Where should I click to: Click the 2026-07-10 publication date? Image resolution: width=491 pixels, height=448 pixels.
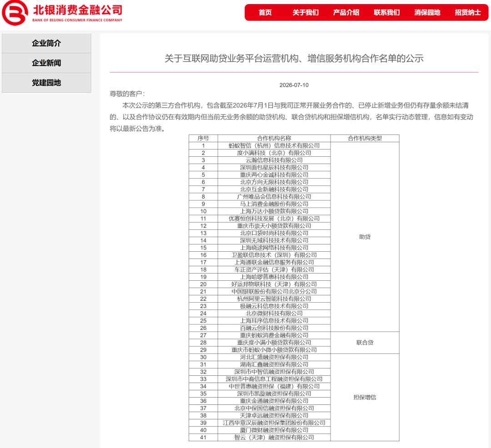pos(294,85)
